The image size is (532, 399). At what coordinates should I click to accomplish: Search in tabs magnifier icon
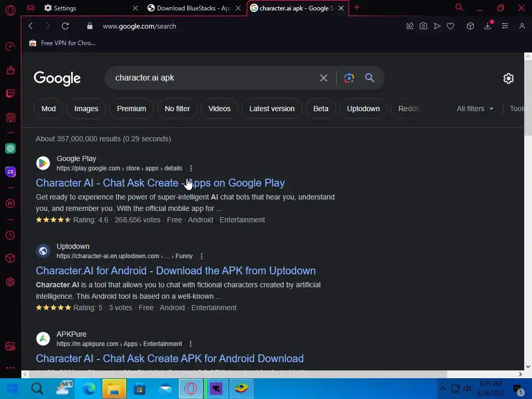pyautogui.click(x=459, y=7)
